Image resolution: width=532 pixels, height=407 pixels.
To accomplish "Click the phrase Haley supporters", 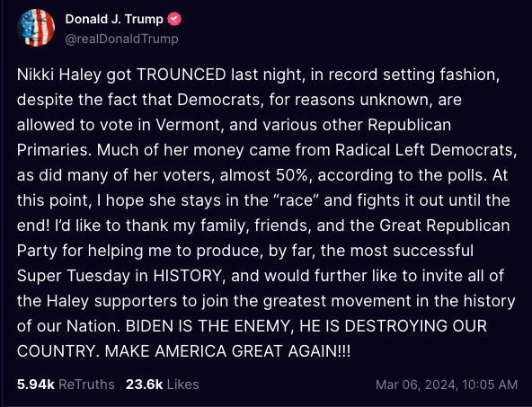I will (x=111, y=301).
